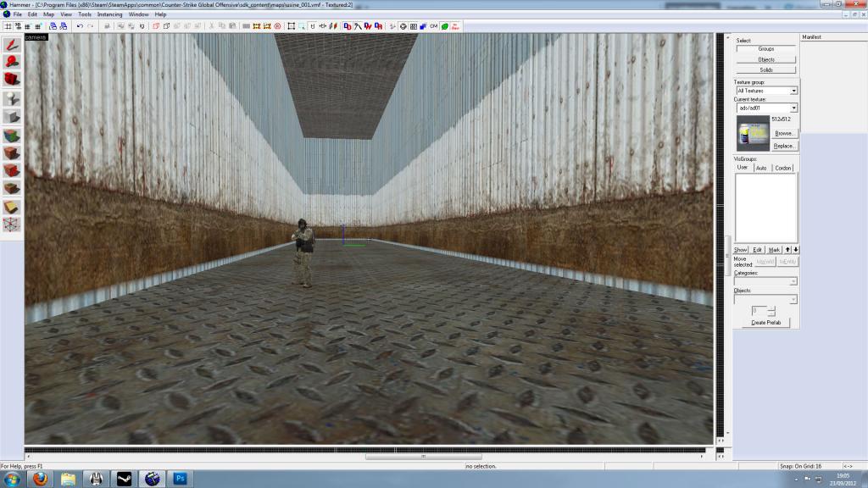
Task: Select the Apply Current Texture tool
Action: click(x=12, y=152)
